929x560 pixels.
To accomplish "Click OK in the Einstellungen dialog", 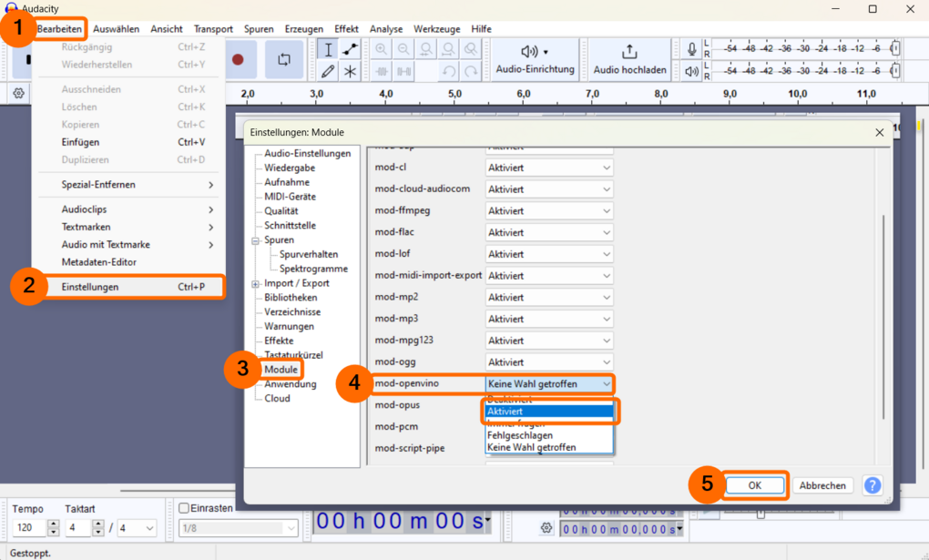I will coord(755,485).
